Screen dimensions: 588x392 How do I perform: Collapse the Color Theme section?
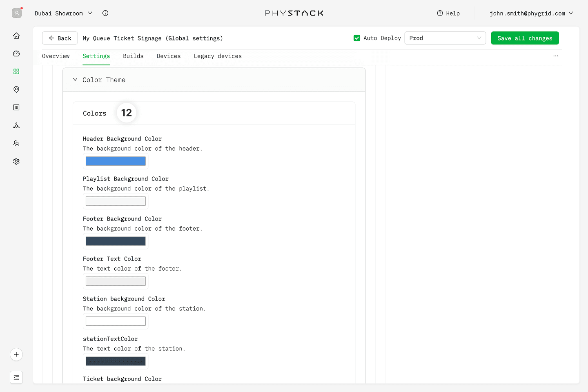point(75,80)
